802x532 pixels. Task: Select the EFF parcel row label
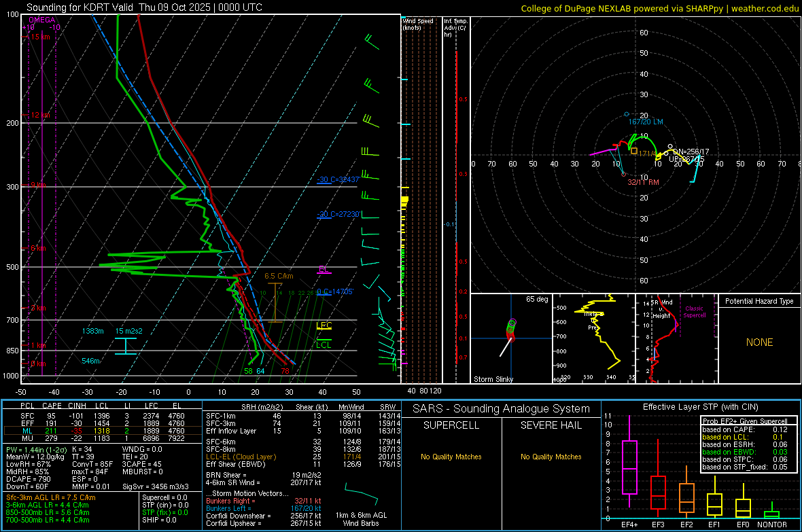27,423
